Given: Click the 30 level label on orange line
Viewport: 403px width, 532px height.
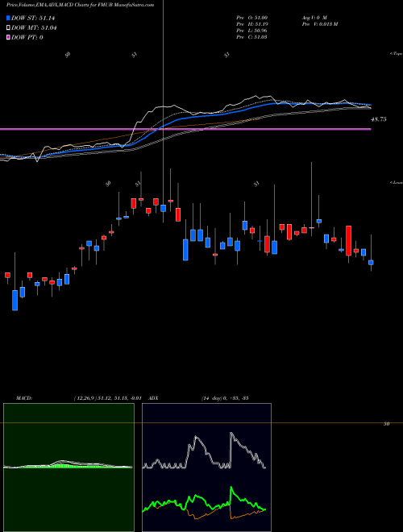Looking at the screenshot, I should tap(386, 424).
